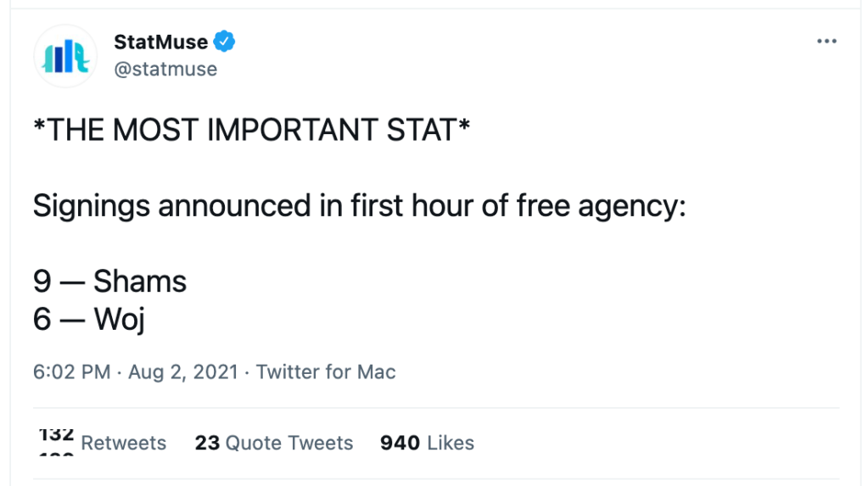Click the "Signings announced" sentence

tap(358, 206)
